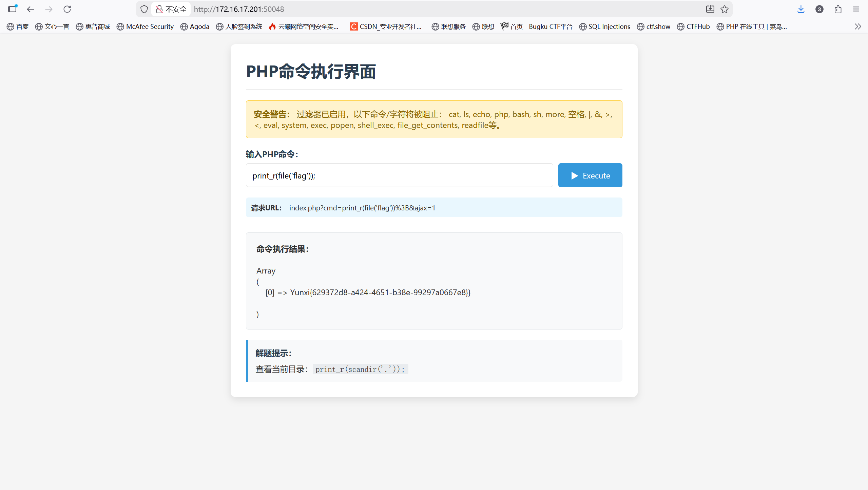Viewport: 868px width, 490px height.
Task: Open the tab overview icon at top left
Action: coord(13,9)
